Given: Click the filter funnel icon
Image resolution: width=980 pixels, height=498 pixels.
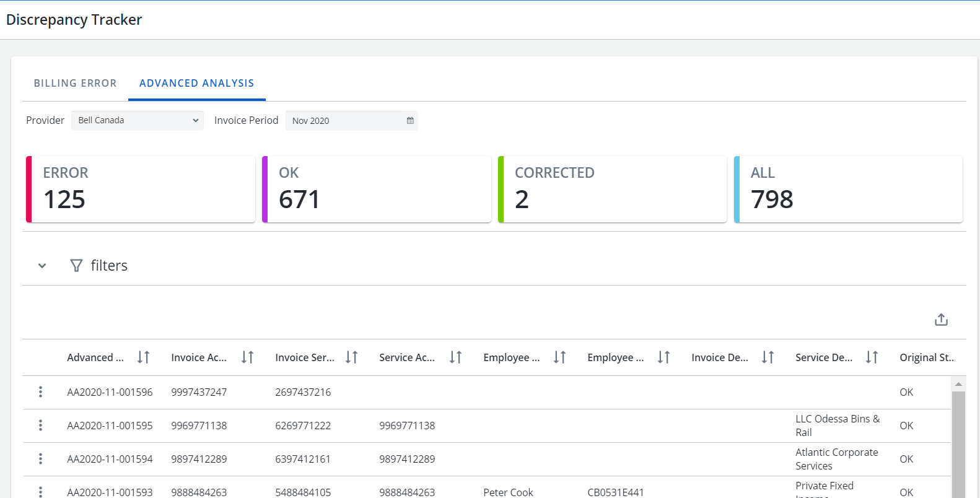Looking at the screenshot, I should point(76,266).
